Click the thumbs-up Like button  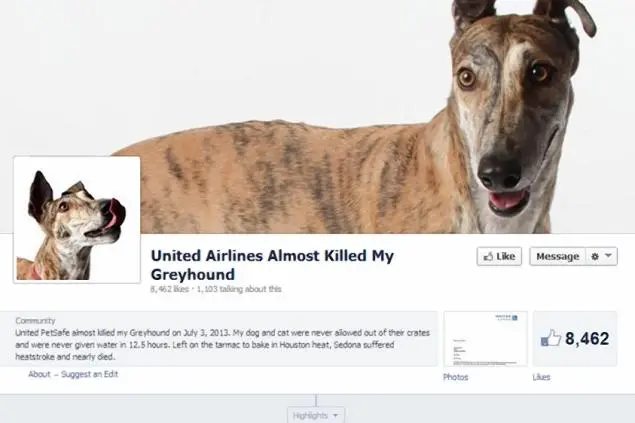pyautogui.click(x=499, y=257)
